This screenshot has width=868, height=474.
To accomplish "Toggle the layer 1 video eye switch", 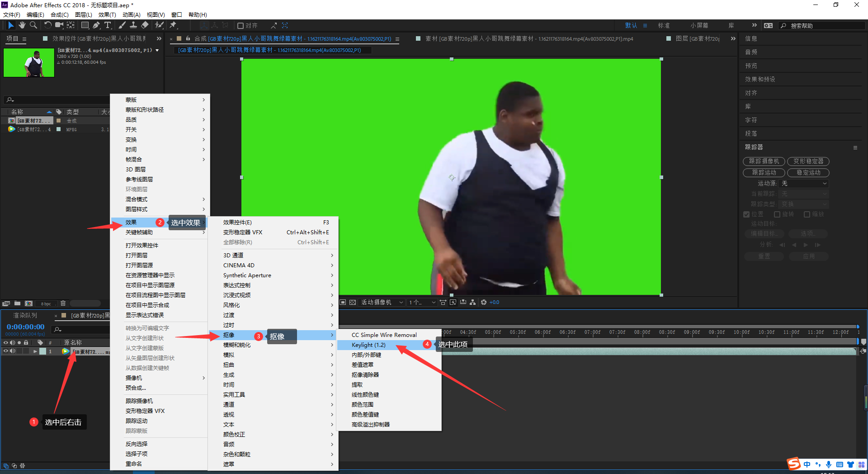I will tap(6, 351).
